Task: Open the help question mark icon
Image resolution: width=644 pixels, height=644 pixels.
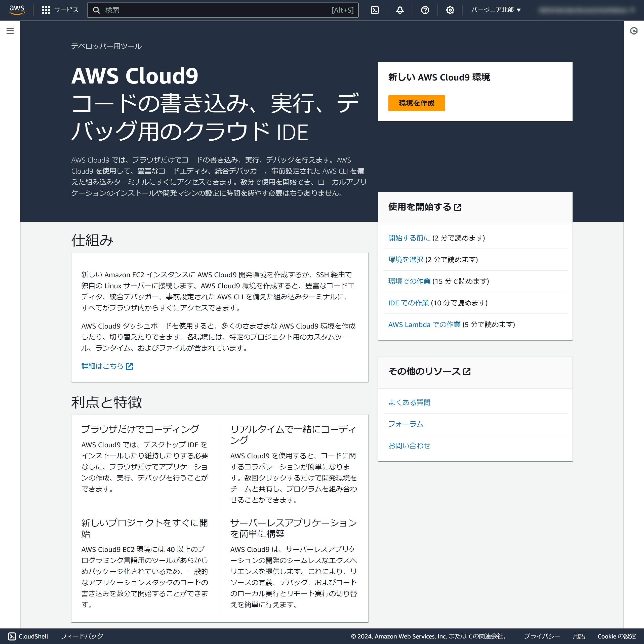Action: click(424, 10)
